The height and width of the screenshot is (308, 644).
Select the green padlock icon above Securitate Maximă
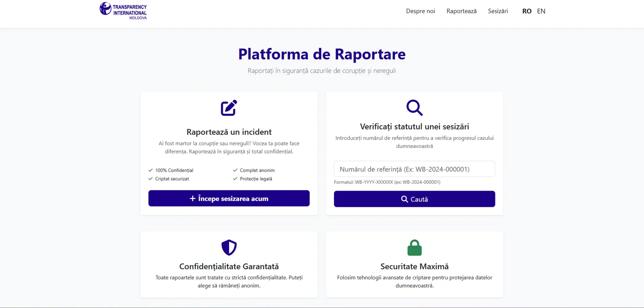point(415,248)
